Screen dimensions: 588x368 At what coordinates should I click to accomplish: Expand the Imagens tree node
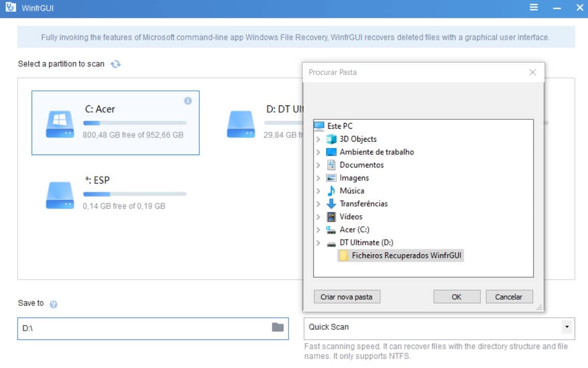319,178
